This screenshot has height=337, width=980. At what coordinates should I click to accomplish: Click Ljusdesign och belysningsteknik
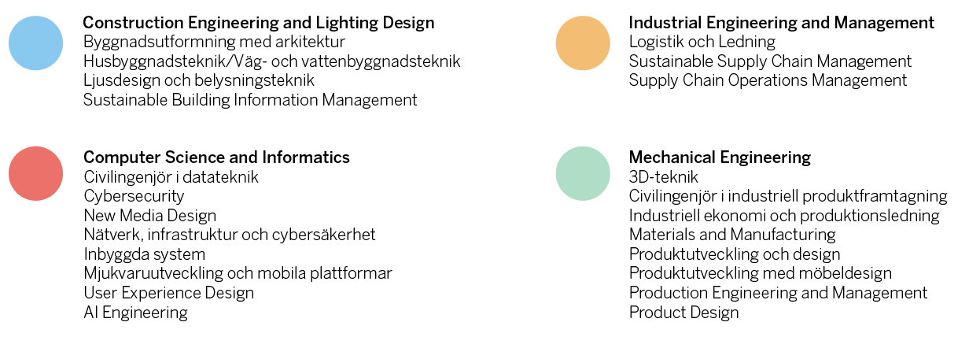pyautogui.click(x=198, y=80)
